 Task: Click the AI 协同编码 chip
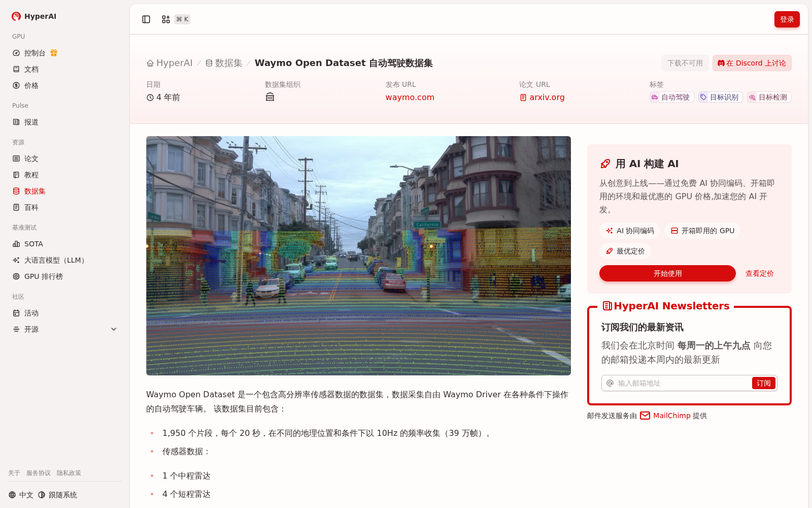(630, 231)
